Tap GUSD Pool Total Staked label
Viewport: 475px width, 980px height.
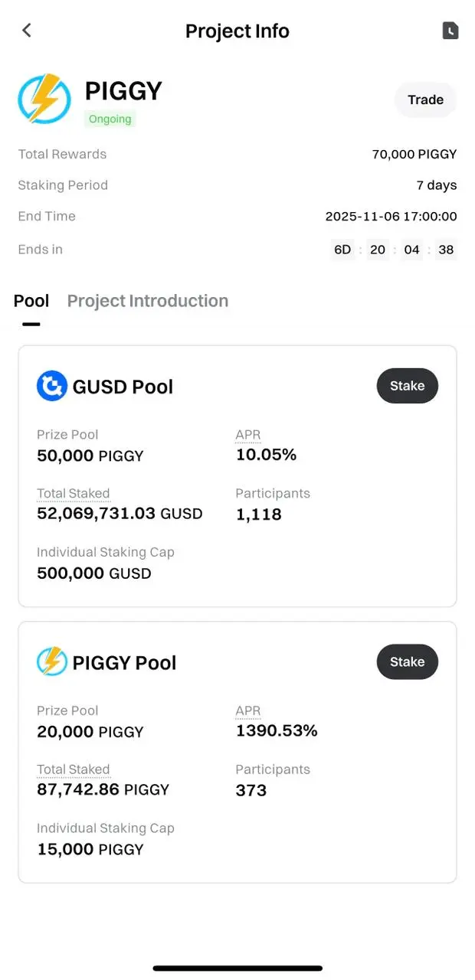coord(74,494)
